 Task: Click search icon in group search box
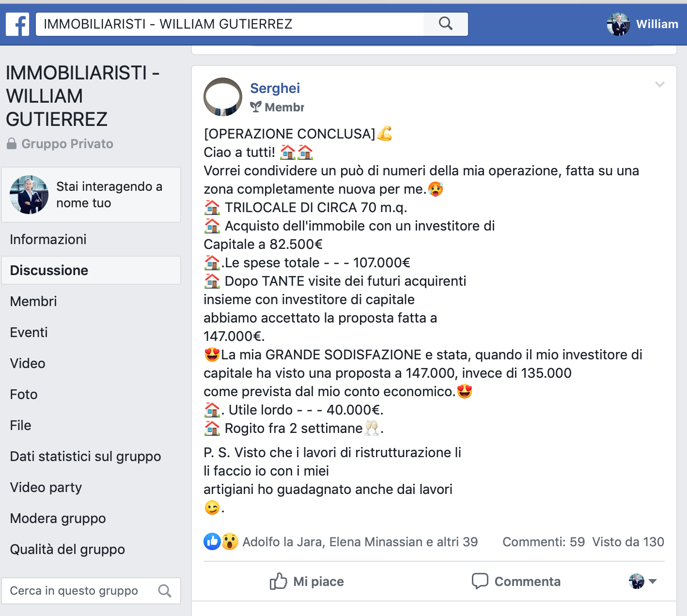[x=165, y=591]
